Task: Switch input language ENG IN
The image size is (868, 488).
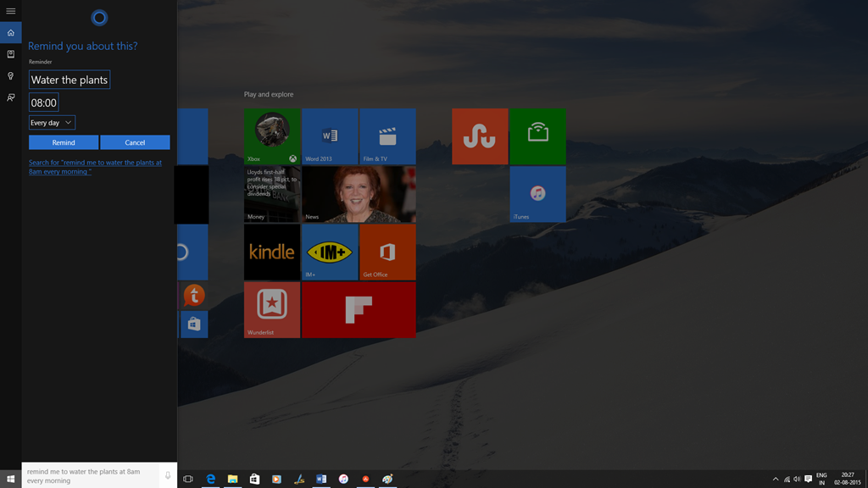Action: point(821,480)
